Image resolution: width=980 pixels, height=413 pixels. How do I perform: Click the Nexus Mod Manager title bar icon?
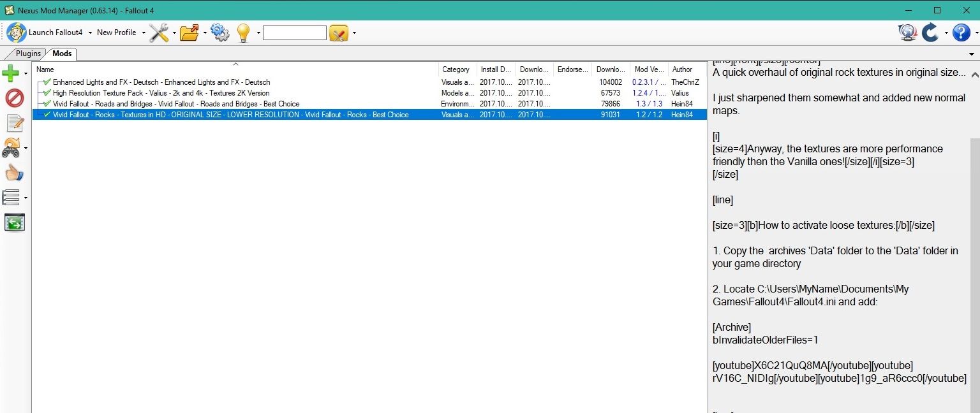click(x=9, y=10)
